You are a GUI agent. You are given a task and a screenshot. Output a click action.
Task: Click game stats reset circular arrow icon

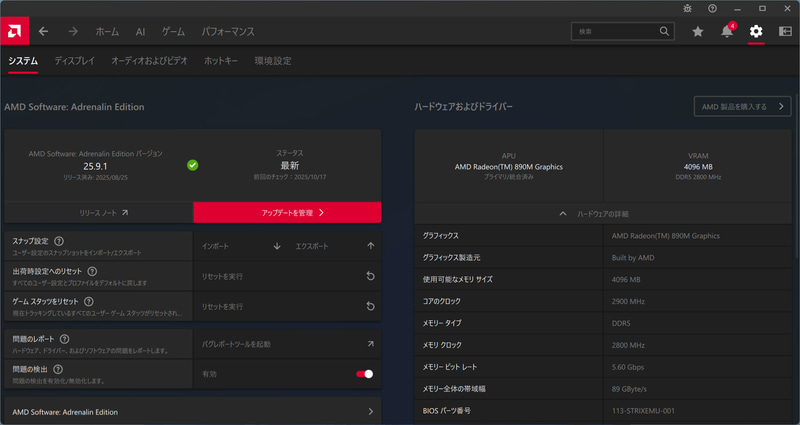pos(371,306)
